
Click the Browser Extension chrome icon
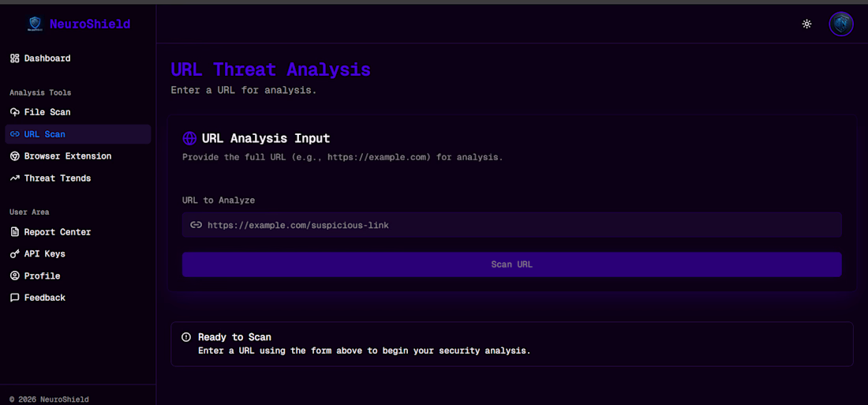pyautogui.click(x=15, y=156)
